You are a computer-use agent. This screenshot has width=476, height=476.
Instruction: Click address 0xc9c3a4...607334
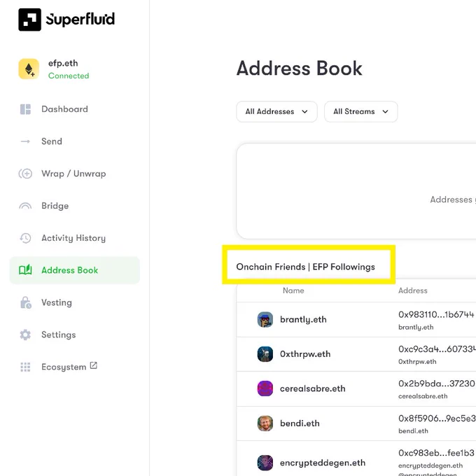tap(437, 349)
